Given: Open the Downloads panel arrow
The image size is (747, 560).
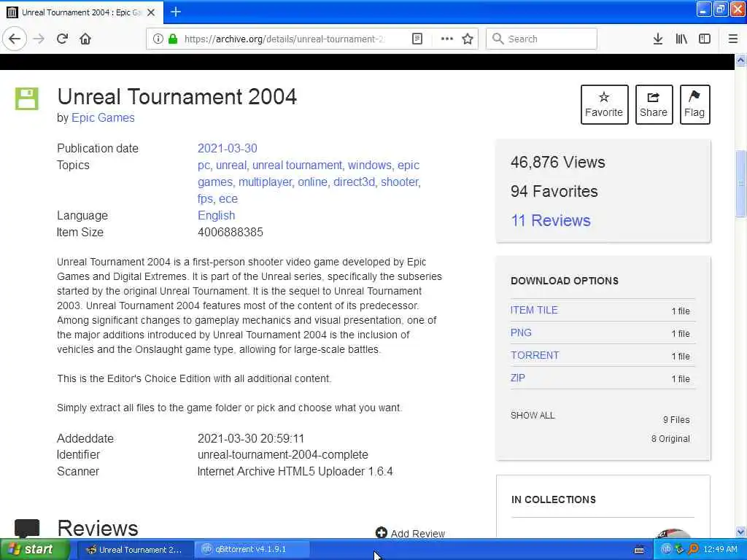Looking at the screenshot, I should [x=657, y=39].
